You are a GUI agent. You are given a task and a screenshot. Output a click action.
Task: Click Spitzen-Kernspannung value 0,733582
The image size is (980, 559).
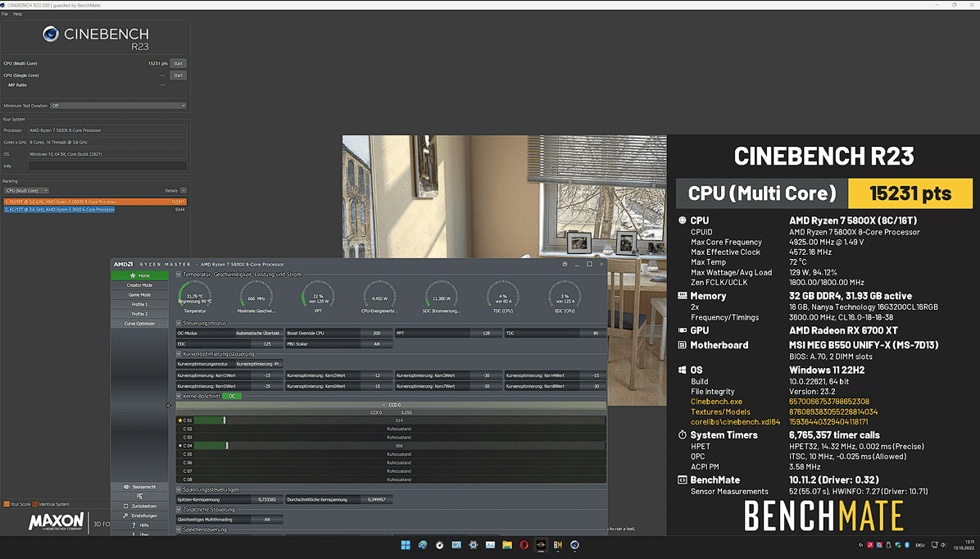point(267,500)
